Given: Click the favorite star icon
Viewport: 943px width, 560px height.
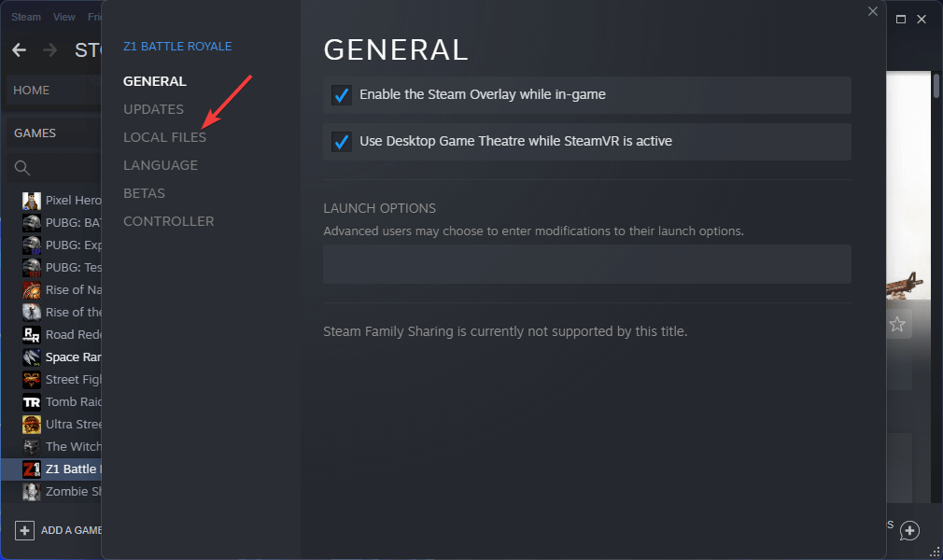Looking at the screenshot, I should pyautogui.click(x=897, y=325).
